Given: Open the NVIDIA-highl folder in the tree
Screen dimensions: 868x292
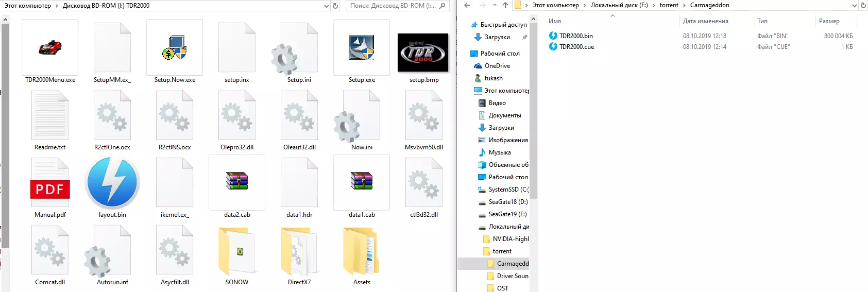Looking at the screenshot, I should (x=510, y=239).
